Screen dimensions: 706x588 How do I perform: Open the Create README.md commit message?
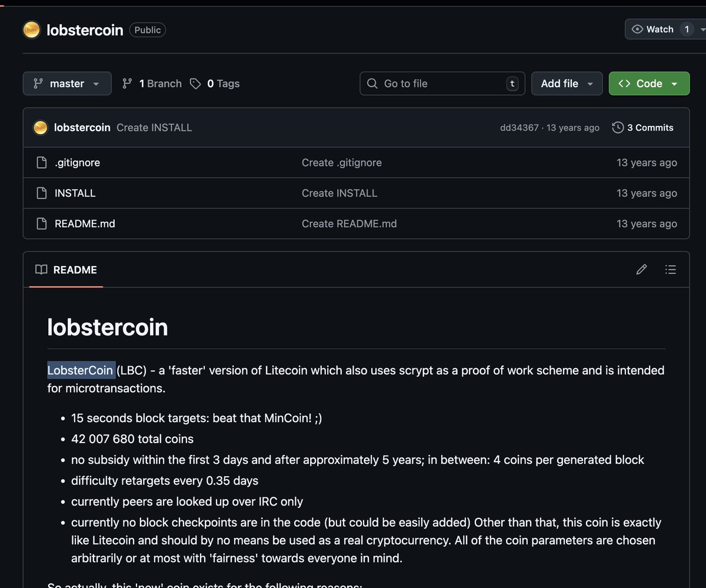click(349, 224)
